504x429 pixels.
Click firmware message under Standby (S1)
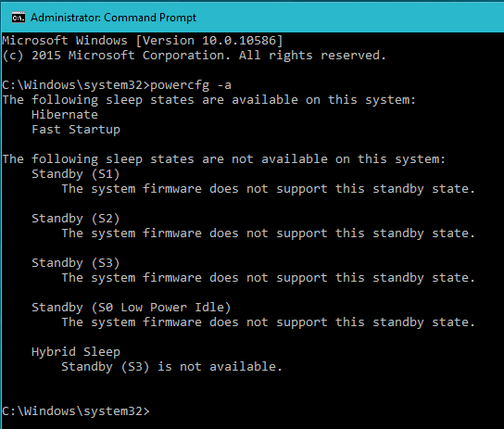pos(268,189)
